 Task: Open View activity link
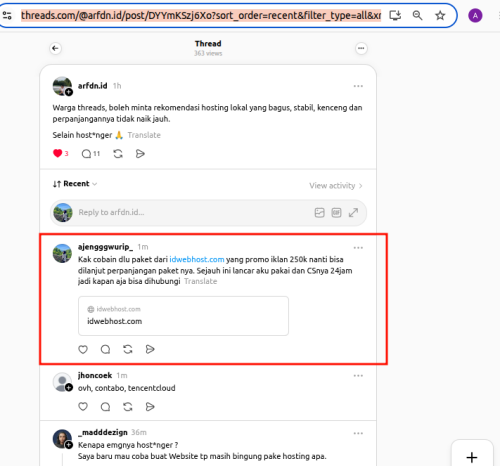pos(336,186)
